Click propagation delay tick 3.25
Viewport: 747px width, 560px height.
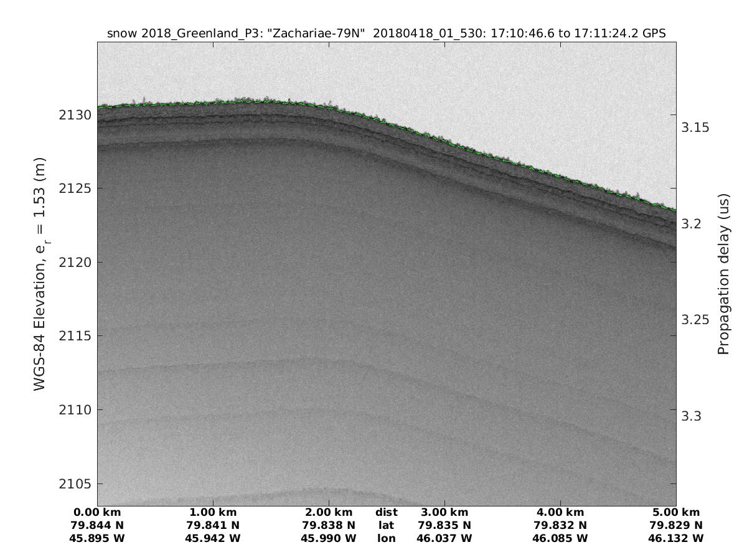[695, 319]
